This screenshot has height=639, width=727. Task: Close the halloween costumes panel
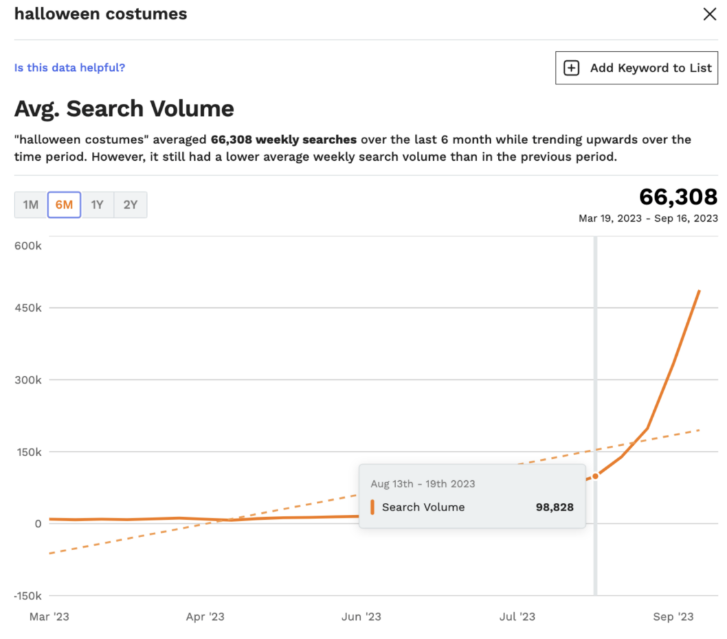coord(709,14)
